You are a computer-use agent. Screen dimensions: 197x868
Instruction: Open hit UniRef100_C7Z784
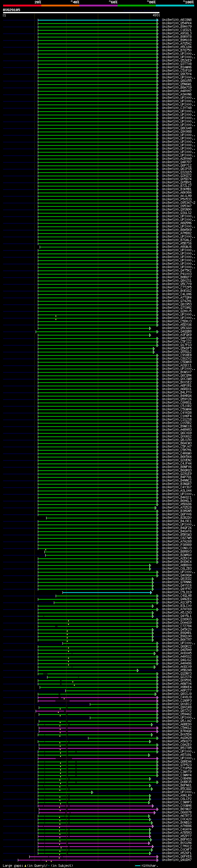(177, 626)
